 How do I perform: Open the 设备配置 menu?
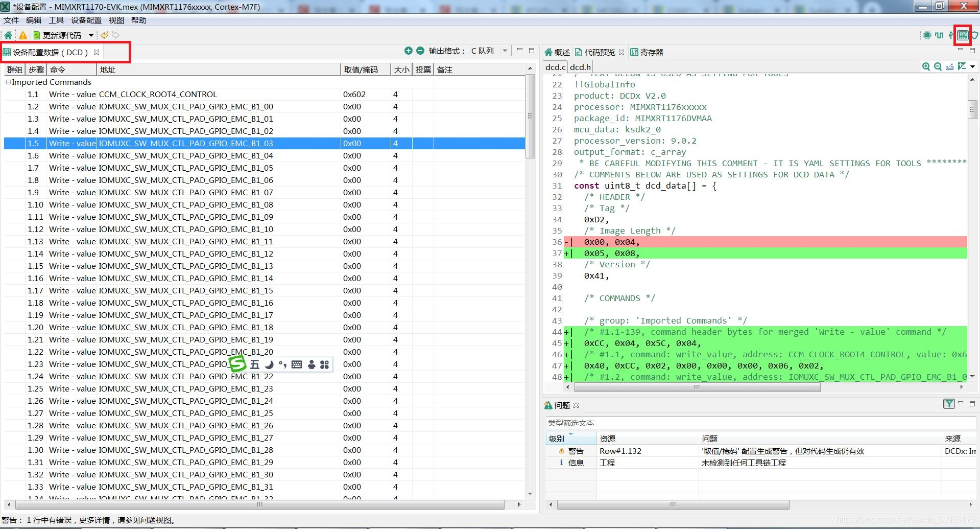click(86, 20)
